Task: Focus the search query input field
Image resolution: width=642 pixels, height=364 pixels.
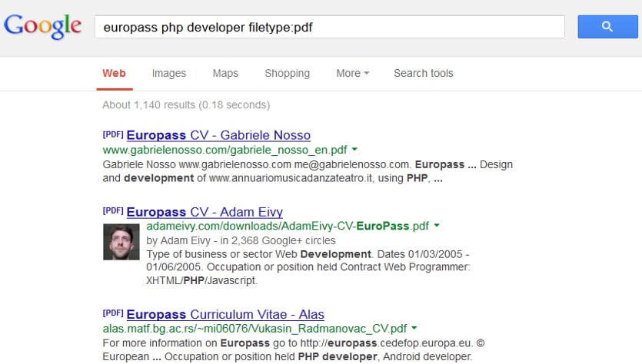Action: coord(330,27)
